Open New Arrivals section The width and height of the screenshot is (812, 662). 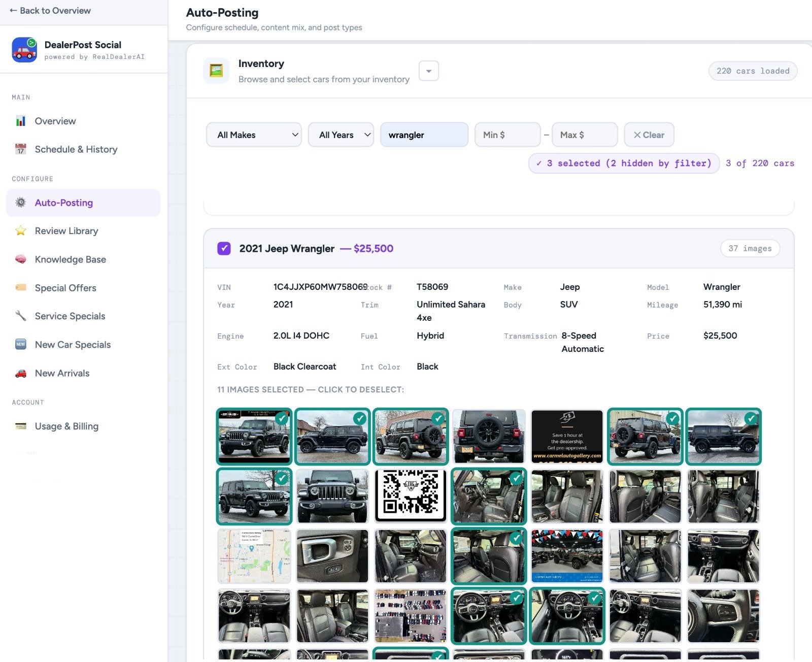pos(62,373)
